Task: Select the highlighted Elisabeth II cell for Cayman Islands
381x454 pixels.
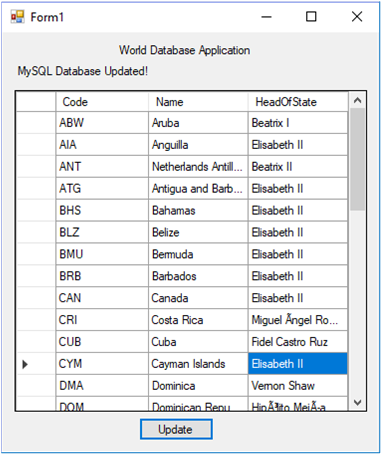Action: (x=298, y=364)
